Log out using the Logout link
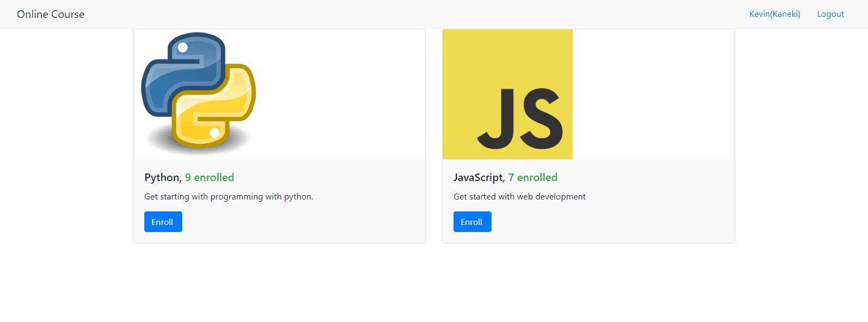This screenshot has height=322, width=868. [831, 14]
